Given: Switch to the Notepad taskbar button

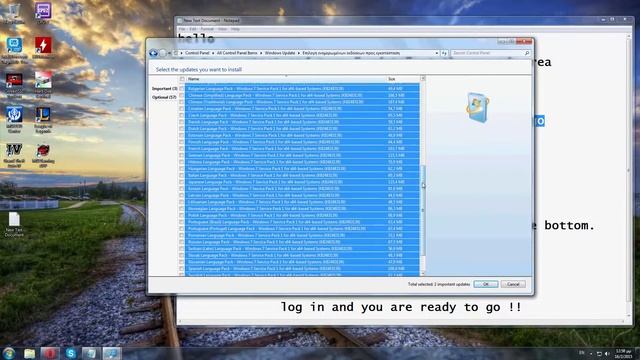Looking at the screenshot, I should coord(91,353).
